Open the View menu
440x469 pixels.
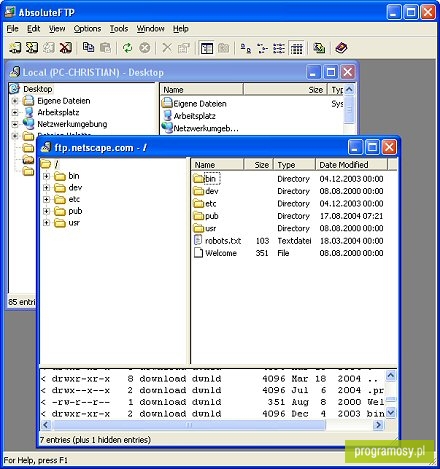coord(57,29)
